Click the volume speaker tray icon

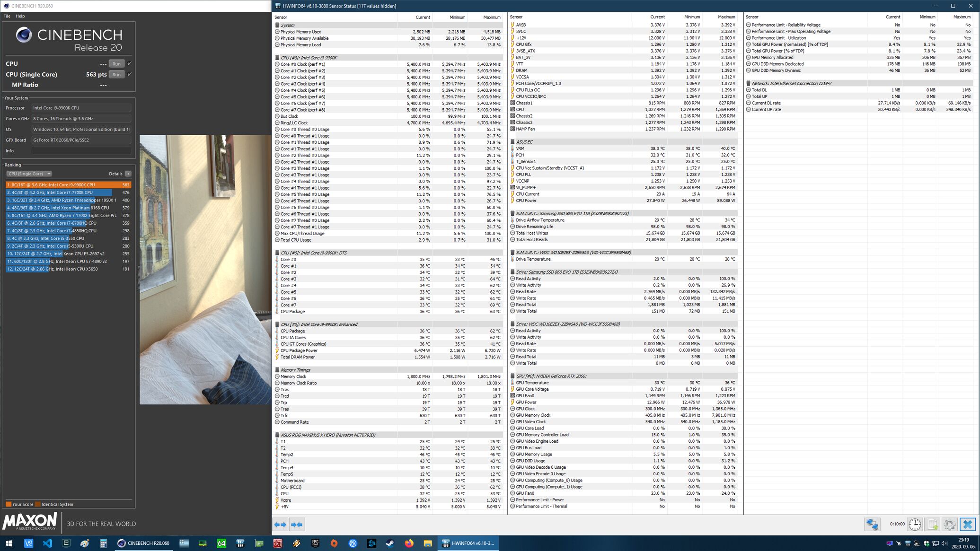[944, 543]
